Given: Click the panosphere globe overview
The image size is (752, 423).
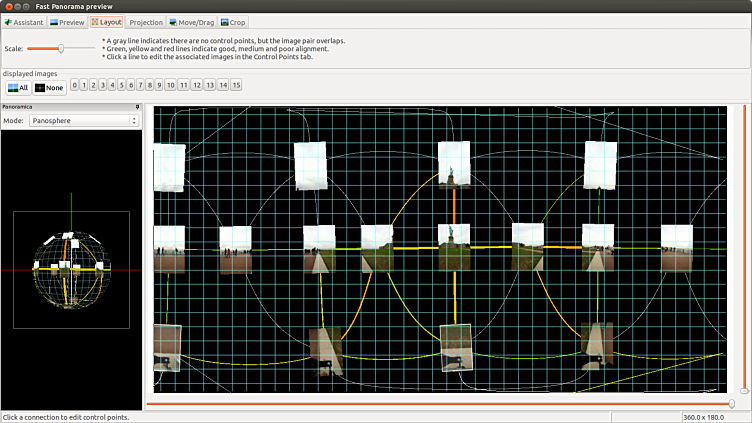Looking at the screenshot, I should (70, 270).
